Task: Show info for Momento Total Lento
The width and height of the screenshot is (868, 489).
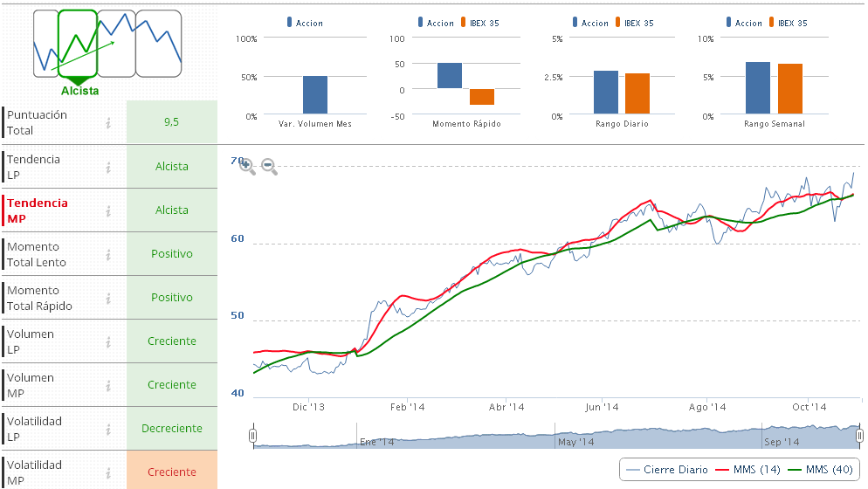Action: (x=108, y=254)
